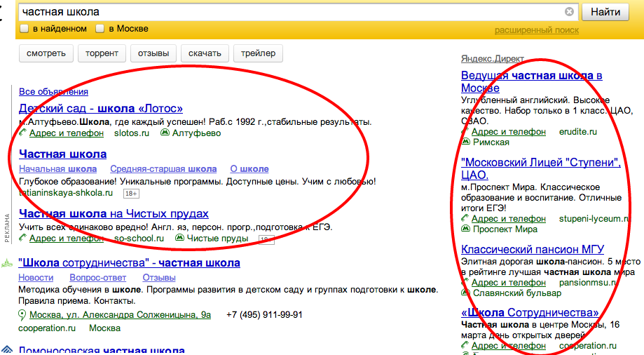Open 'Ломоносовская частная школа' result
Screen dimensions: 644x355
(x=102, y=351)
